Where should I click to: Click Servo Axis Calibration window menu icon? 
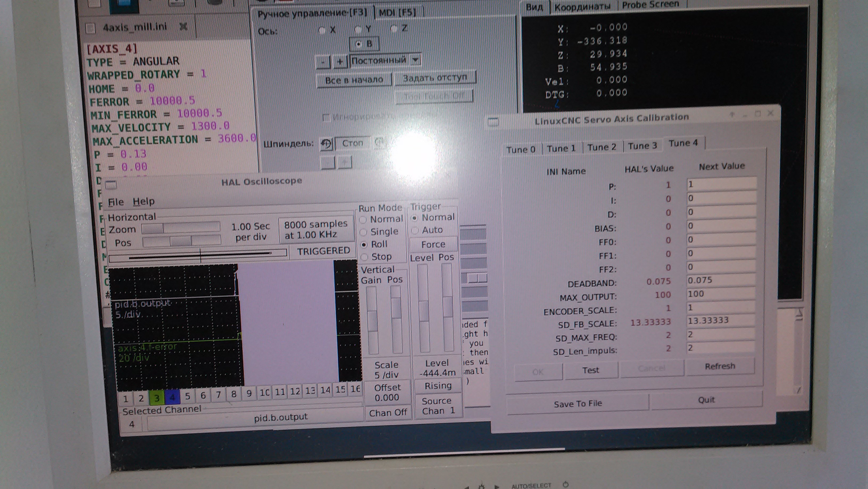493,122
